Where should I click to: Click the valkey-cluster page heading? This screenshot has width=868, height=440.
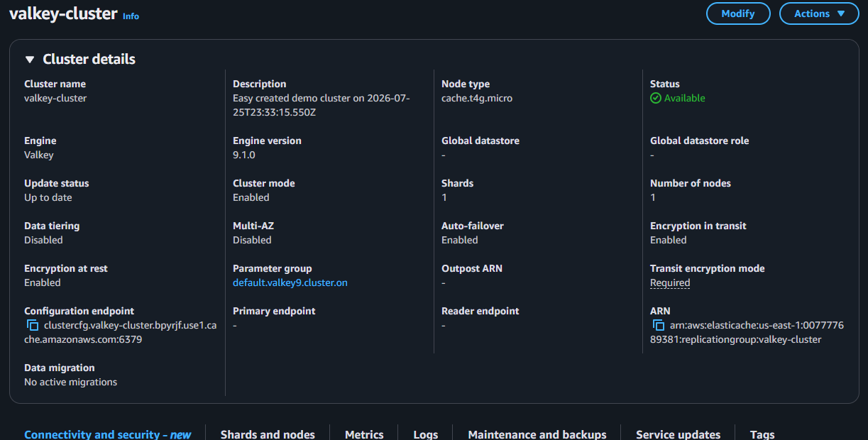[63, 13]
